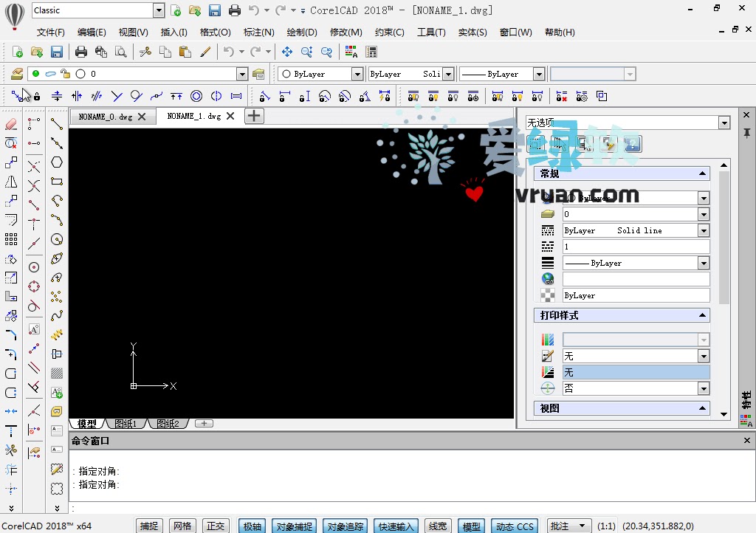
Task: Open the 文件(F) menu
Action: [x=51, y=32]
